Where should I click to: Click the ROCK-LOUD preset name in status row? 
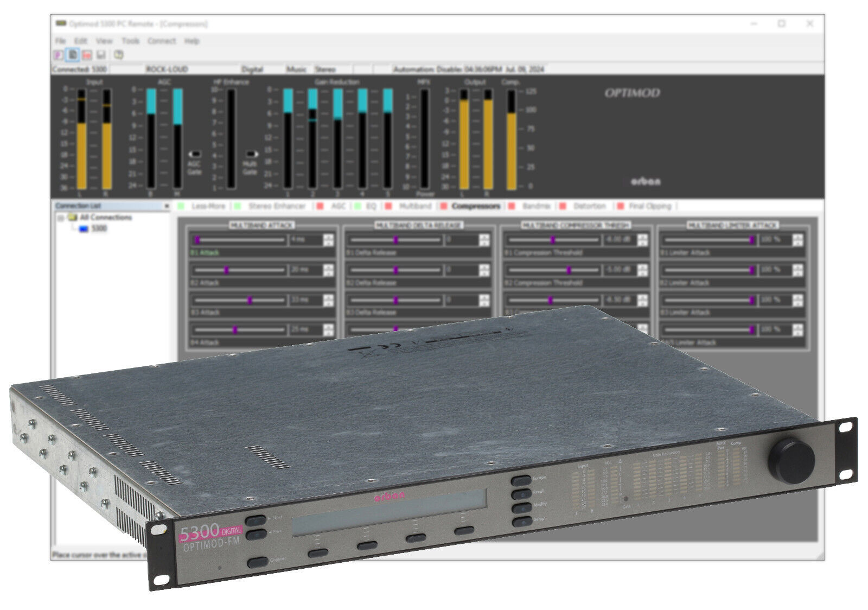167,69
